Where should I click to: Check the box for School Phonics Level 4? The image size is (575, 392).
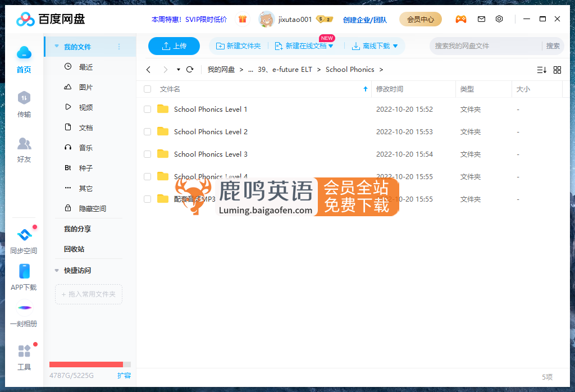[x=148, y=176]
